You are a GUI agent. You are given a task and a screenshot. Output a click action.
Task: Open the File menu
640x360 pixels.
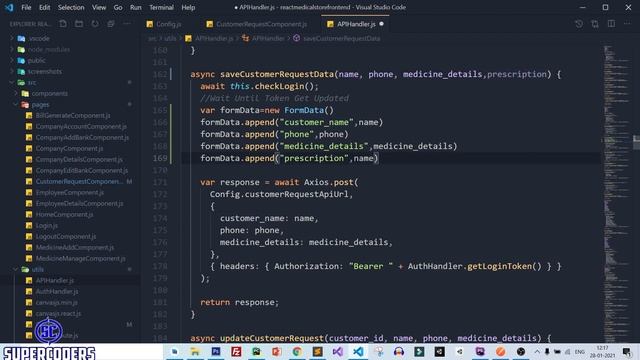[x=26, y=7]
